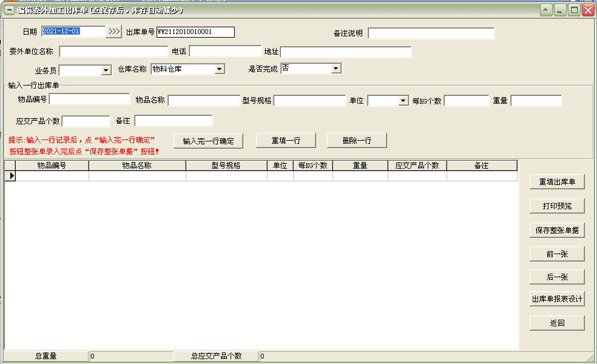Click 备注 column header in grid
The image size is (597, 364).
click(x=482, y=166)
